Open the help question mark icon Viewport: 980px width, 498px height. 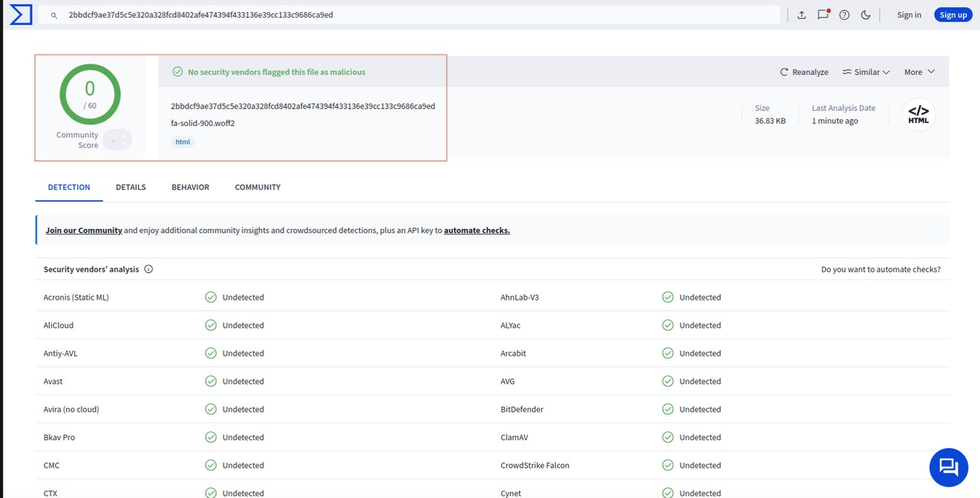coord(844,15)
